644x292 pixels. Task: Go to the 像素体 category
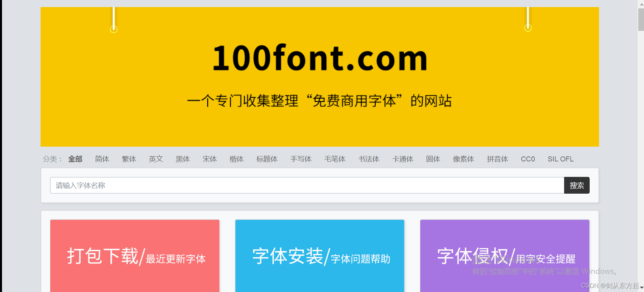[x=464, y=159]
